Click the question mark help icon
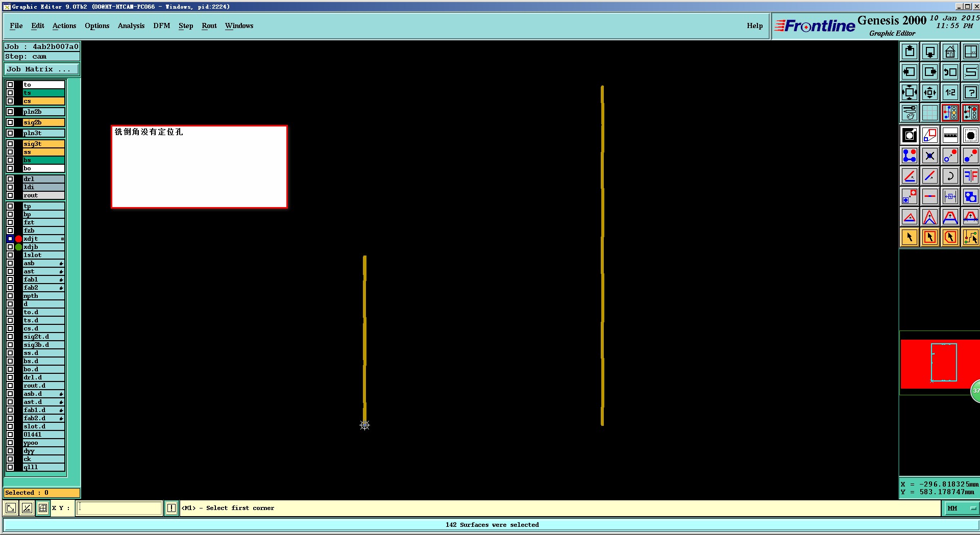The height and width of the screenshot is (535, 980). (x=970, y=92)
